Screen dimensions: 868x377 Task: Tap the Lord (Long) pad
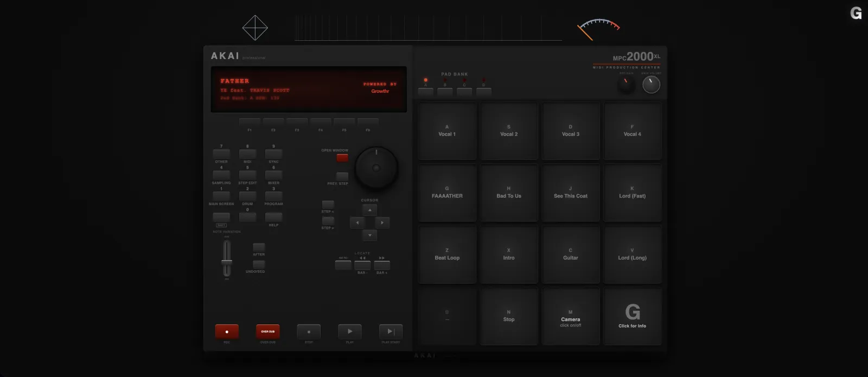(x=633, y=254)
